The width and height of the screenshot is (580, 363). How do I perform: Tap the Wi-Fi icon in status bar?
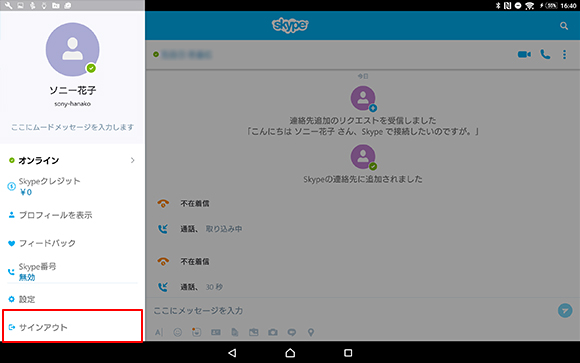coord(530,6)
